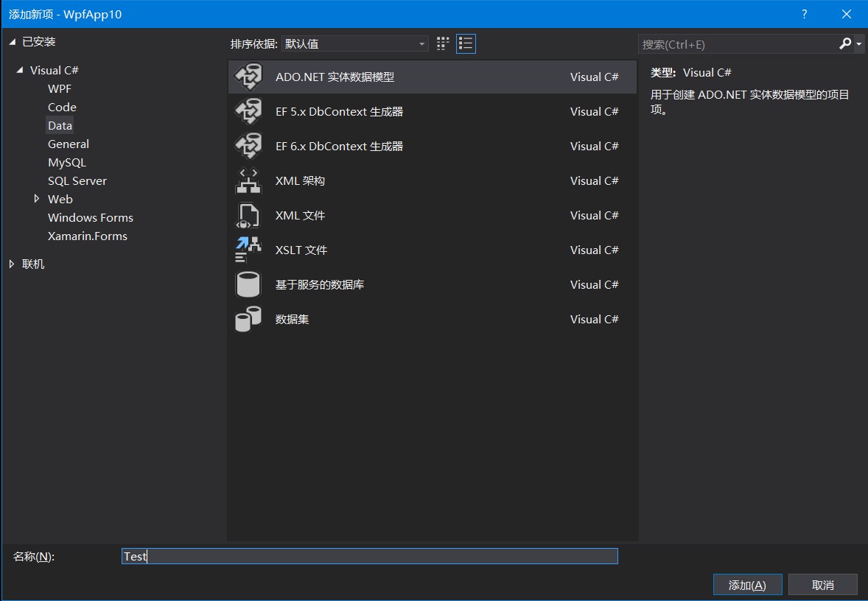The image size is (868, 601).
Task: Select the MySQL category
Action: [67, 162]
